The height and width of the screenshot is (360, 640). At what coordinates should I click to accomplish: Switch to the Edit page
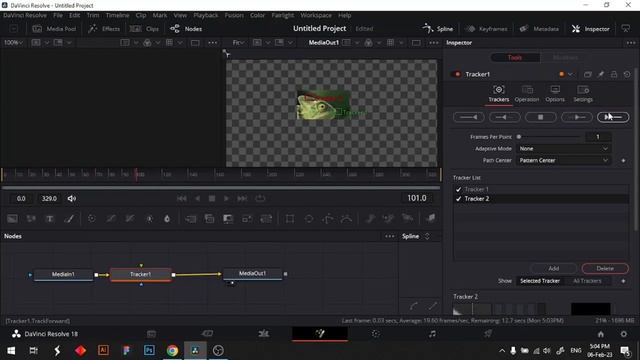tap(264, 333)
